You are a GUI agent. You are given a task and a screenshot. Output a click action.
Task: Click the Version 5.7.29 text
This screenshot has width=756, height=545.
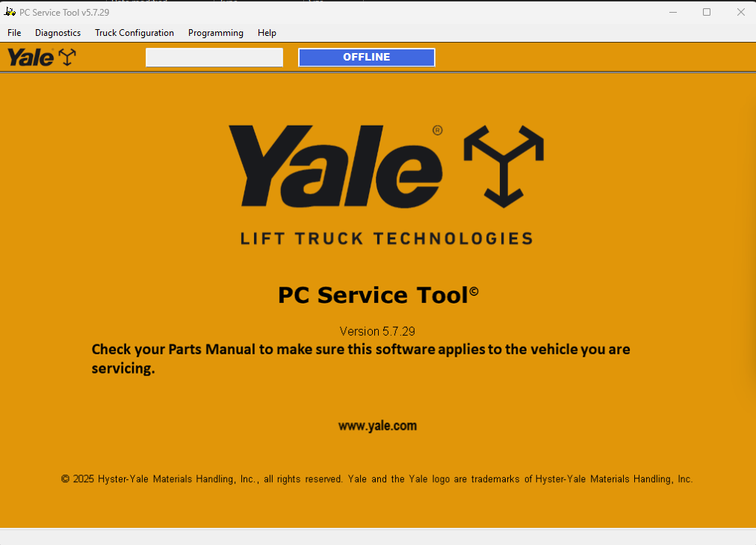coord(377,331)
